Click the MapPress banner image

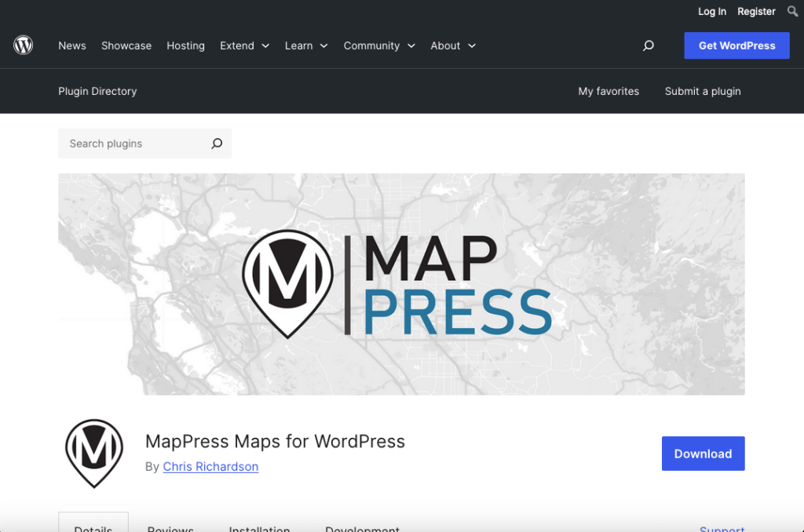point(401,284)
